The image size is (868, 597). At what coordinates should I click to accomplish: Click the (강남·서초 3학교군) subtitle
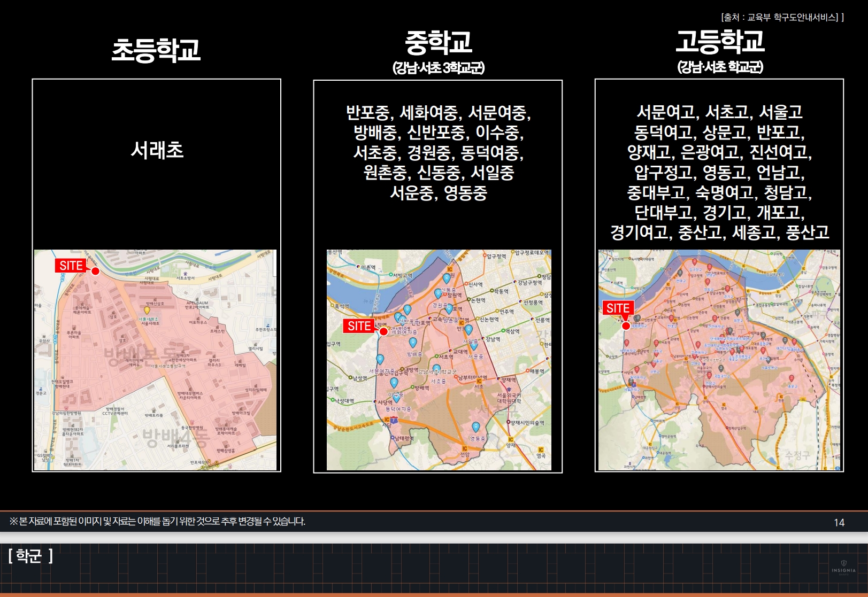tap(439, 68)
